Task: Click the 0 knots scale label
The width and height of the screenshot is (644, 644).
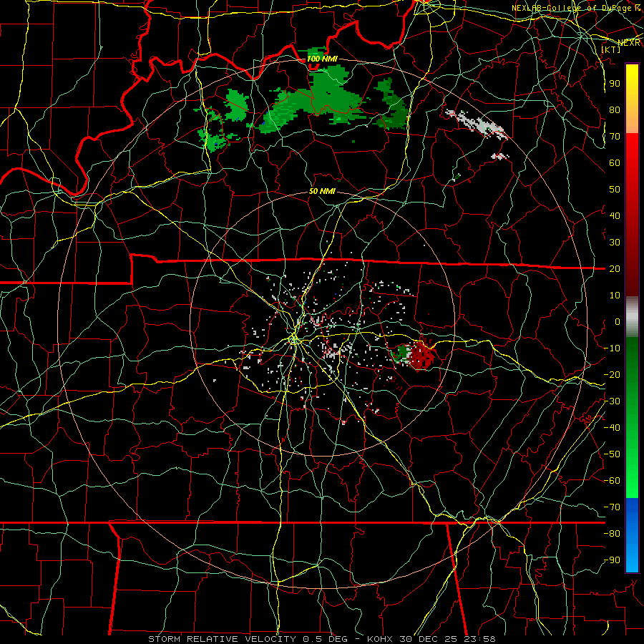Action: click(618, 322)
